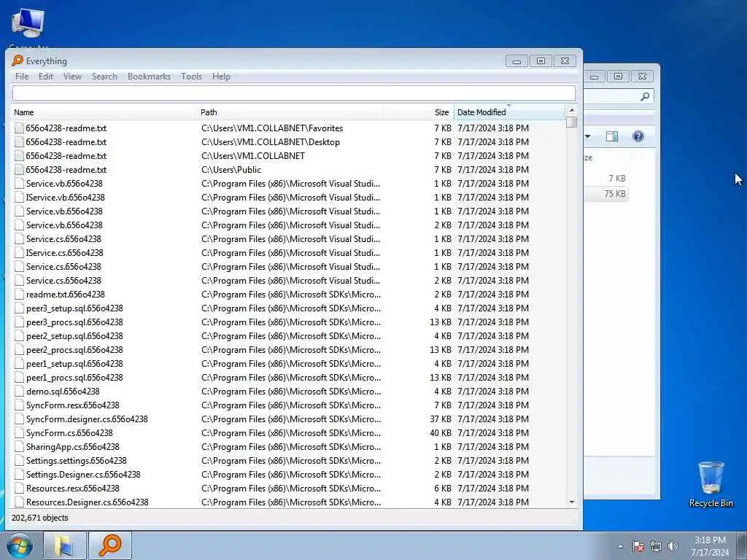This screenshot has width=747, height=560.
Task: Select file icon of peer3_setup.sql.656o4238
Action: 19,308
